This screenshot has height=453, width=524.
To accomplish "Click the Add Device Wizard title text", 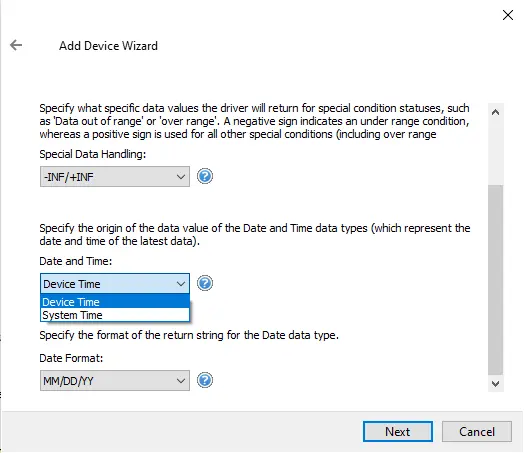I will point(108,45).
